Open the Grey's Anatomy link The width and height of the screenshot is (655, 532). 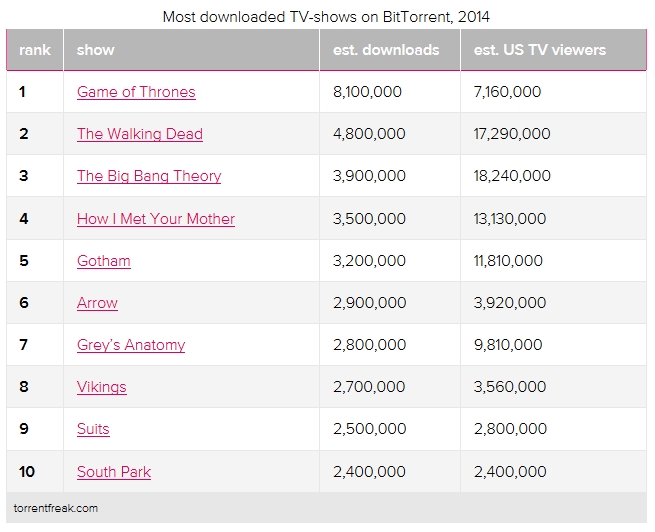[131, 345]
